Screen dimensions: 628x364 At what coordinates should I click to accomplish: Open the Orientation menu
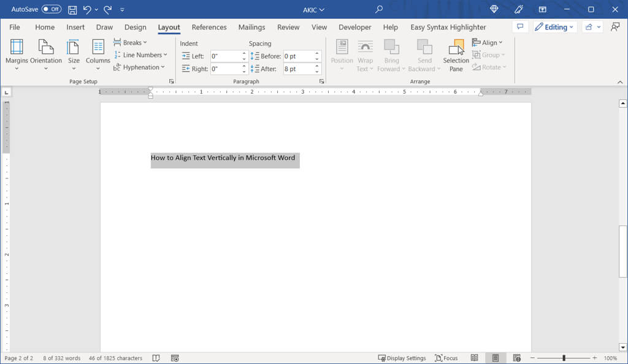click(x=46, y=54)
